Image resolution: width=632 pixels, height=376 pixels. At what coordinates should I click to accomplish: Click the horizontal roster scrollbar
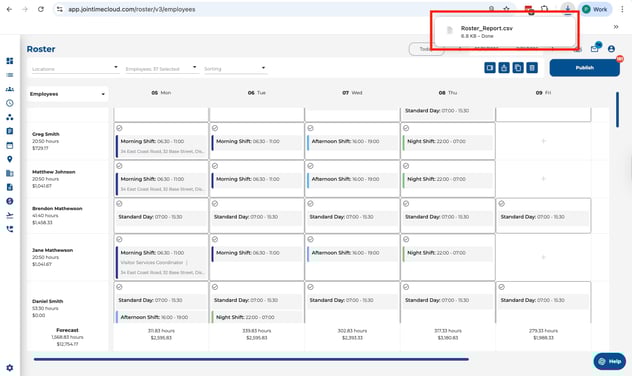coord(251,359)
